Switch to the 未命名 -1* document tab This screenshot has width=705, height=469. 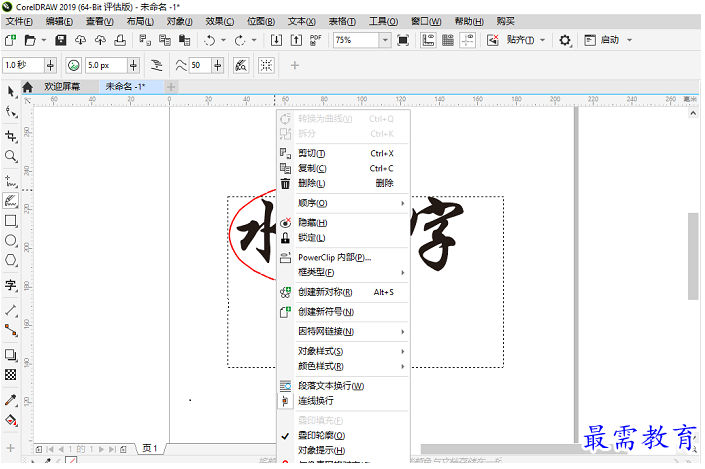pyautogui.click(x=125, y=86)
